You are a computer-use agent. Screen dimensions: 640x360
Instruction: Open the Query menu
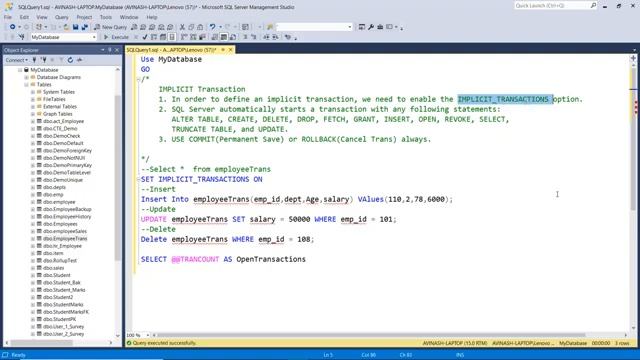(x=62, y=17)
